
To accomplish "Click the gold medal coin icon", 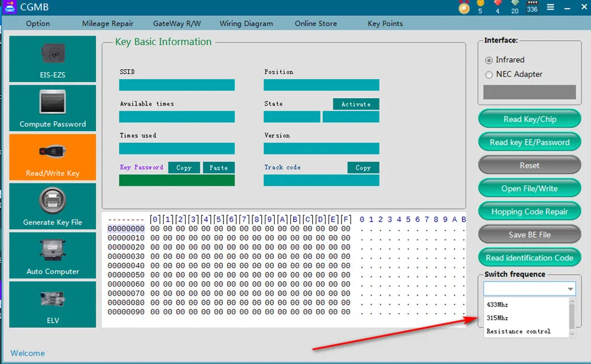I will point(464,8).
